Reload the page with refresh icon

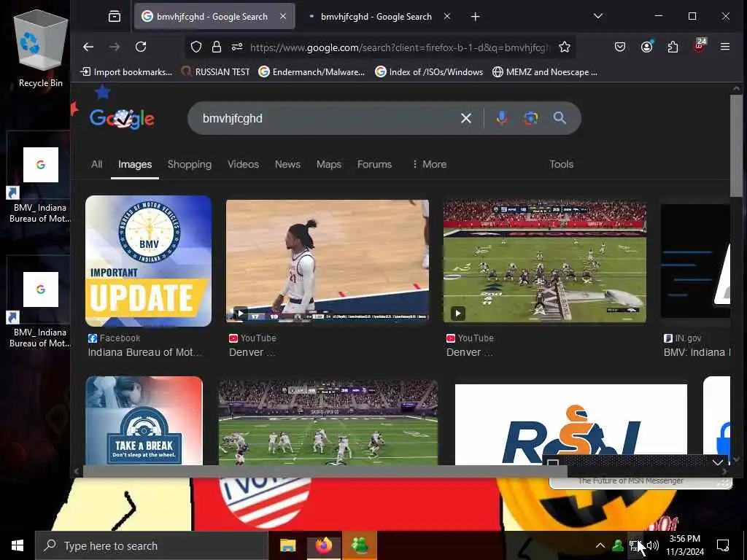tap(141, 47)
